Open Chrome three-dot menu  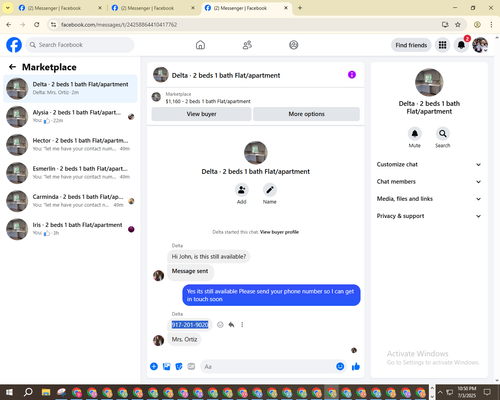coord(491,25)
